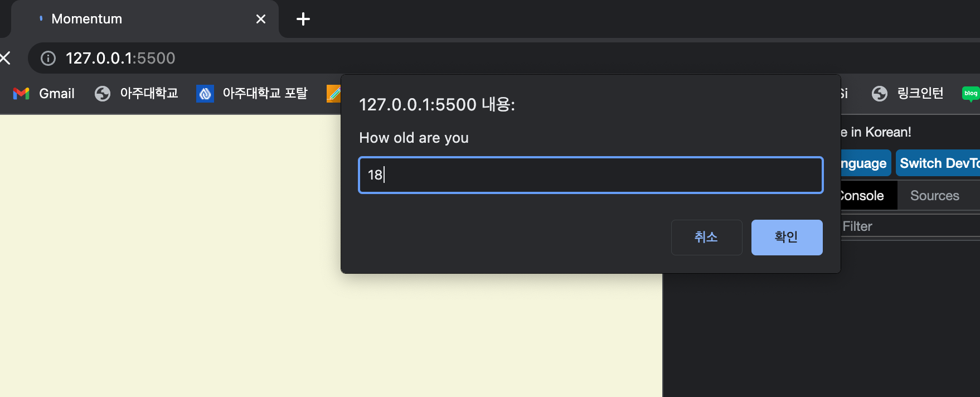Click the console Filter field
This screenshot has width=980, height=397.
[x=910, y=226]
